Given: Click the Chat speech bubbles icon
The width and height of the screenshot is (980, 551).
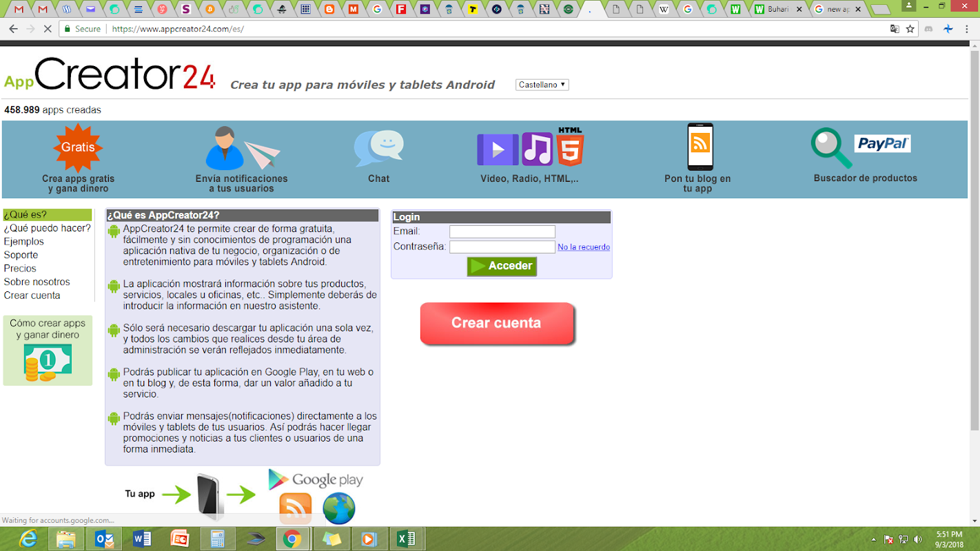Looking at the screenshot, I should pos(378,148).
